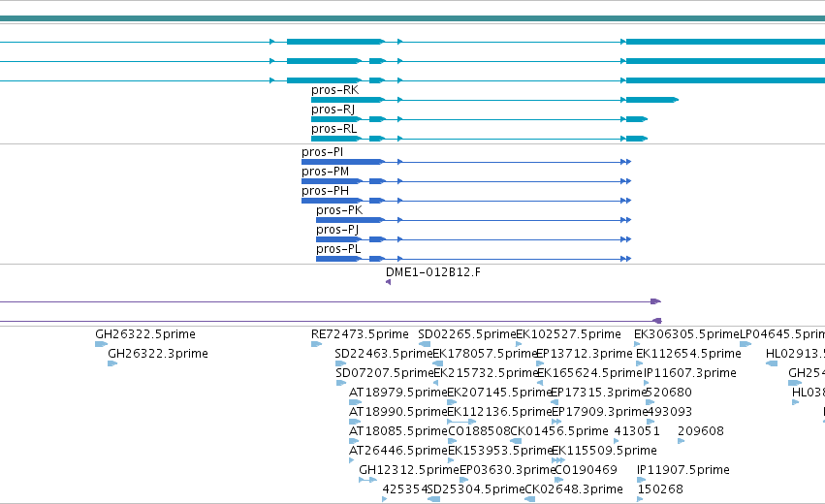Click the pros-PL protein label
The image size is (825, 504).
pyautogui.click(x=338, y=249)
